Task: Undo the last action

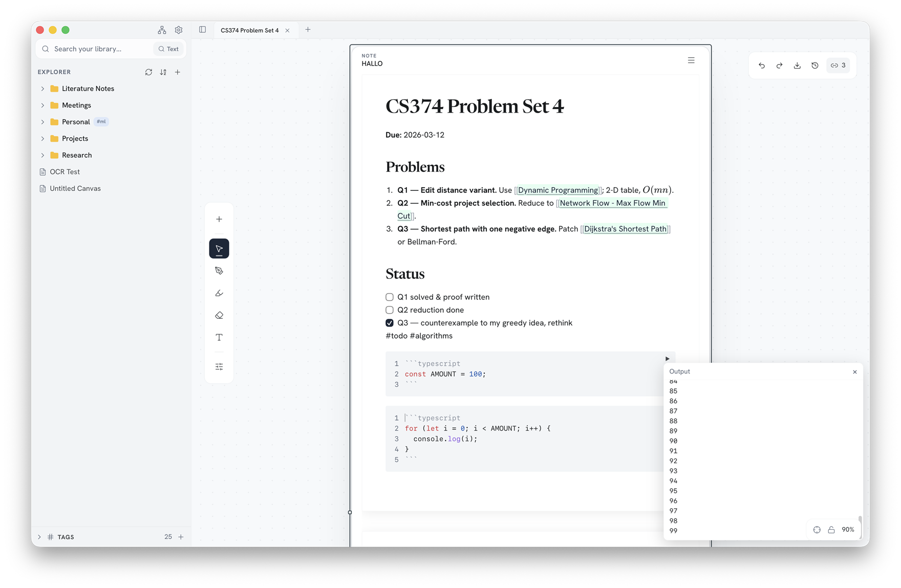Action: click(x=762, y=66)
